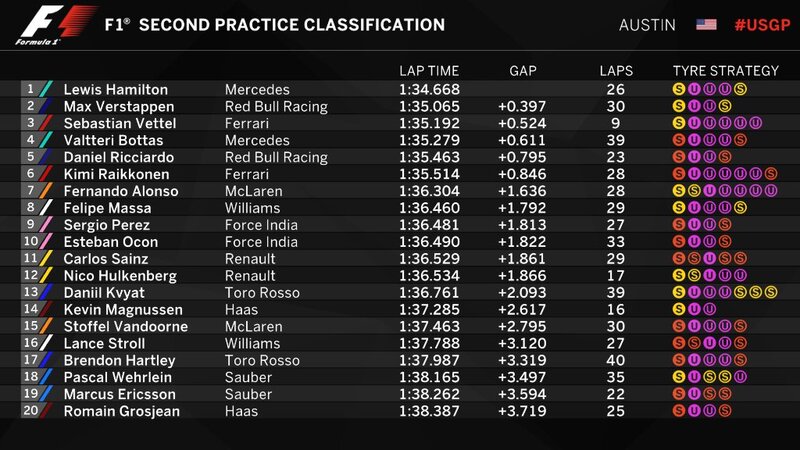The image size is (800, 450).
Task: Click Alonso's orange McLaren team stripe
Action: coord(46,191)
